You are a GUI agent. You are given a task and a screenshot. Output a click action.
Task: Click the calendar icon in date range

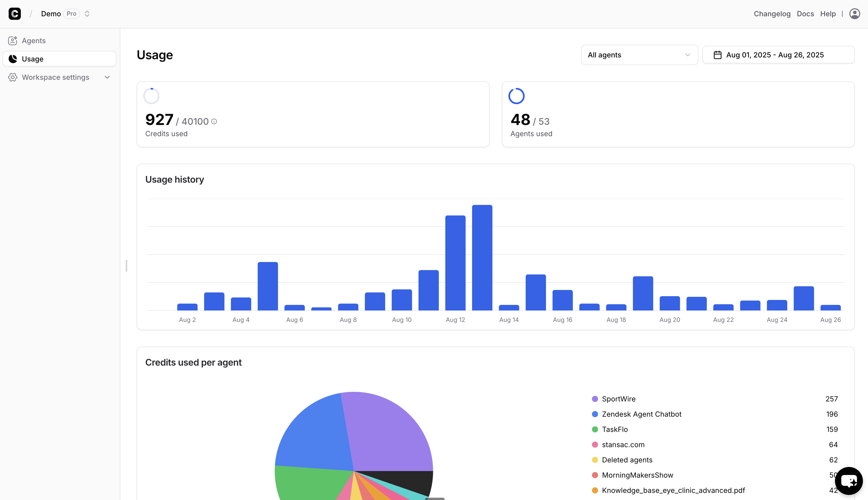pyautogui.click(x=717, y=55)
